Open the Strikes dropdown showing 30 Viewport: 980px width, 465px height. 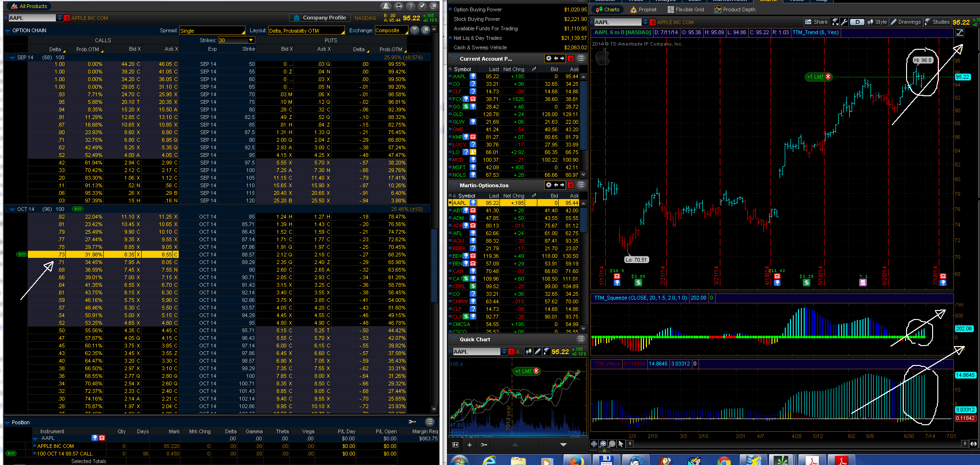coord(236,40)
